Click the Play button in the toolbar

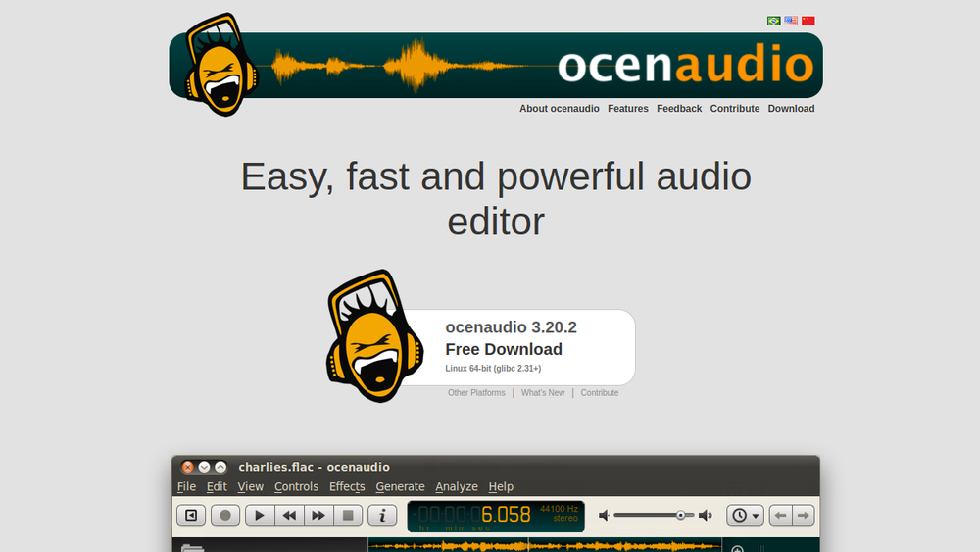(260, 515)
